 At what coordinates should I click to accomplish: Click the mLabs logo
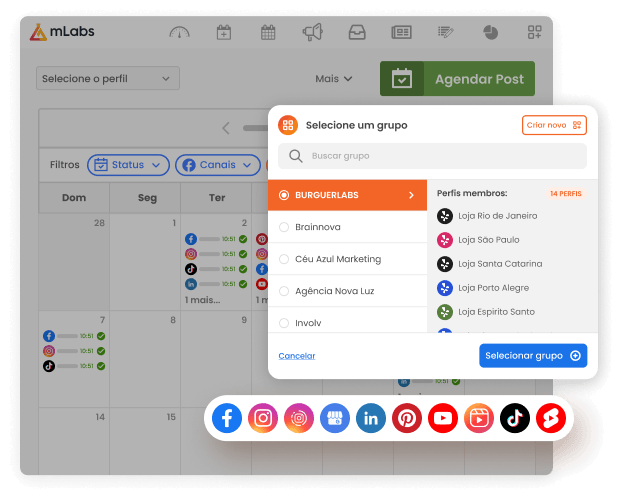pyautogui.click(x=62, y=32)
